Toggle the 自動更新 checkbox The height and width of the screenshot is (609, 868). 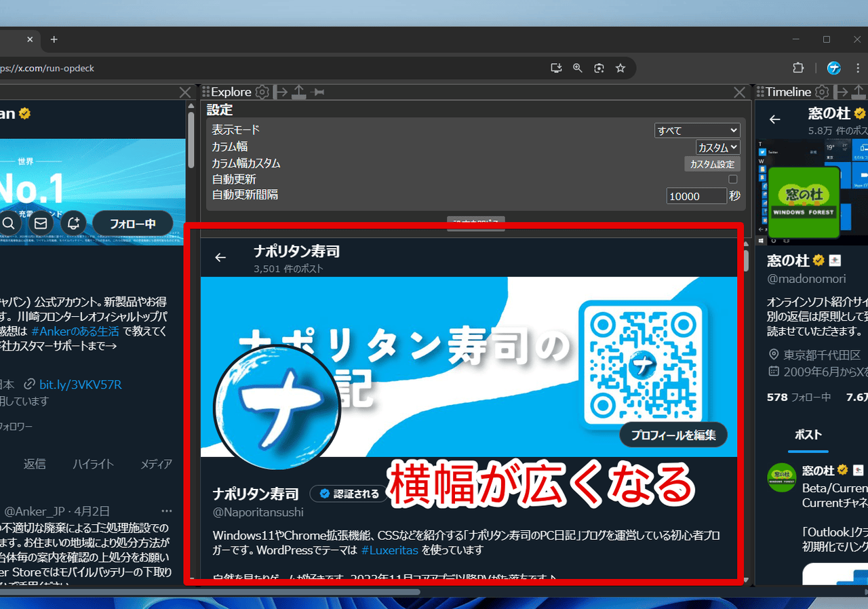tap(732, 179)
